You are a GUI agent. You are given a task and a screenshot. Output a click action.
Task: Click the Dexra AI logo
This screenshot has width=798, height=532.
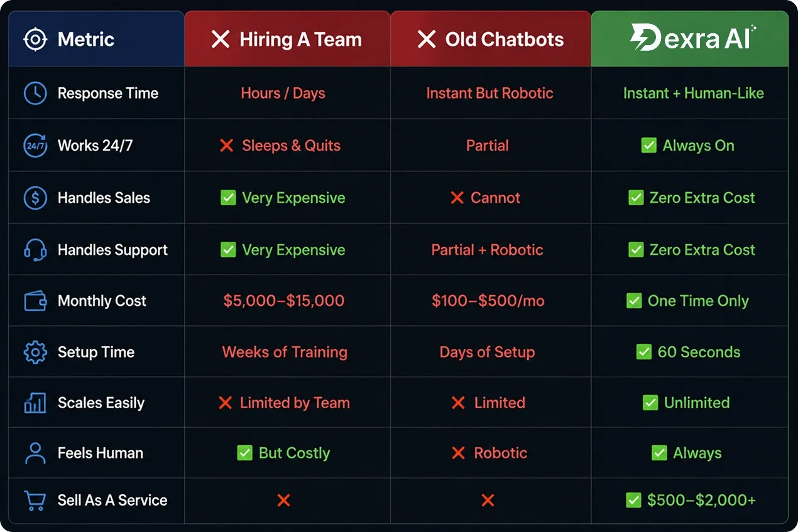(694, 38)
